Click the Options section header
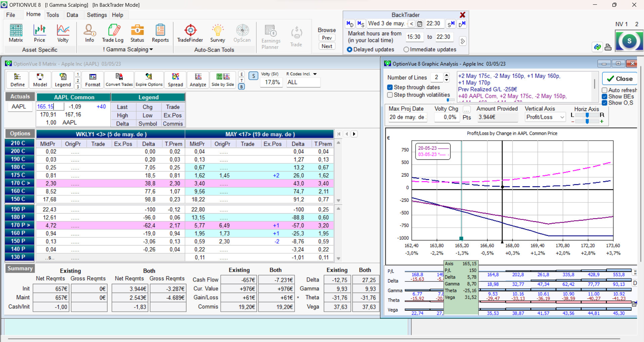 coord(20,134)
